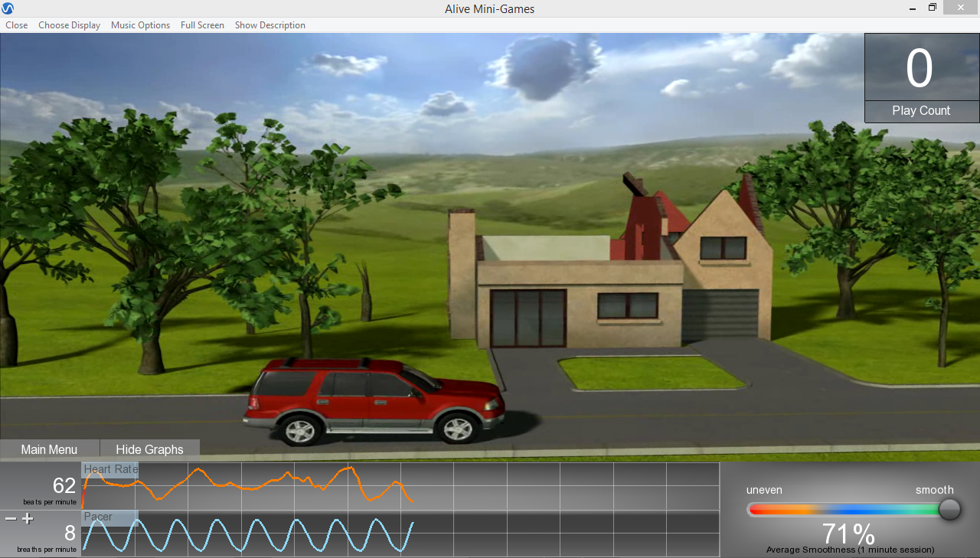Open the Choose Display menu
The width and height of the screenshot is (980, 558).
coord(69,25)
